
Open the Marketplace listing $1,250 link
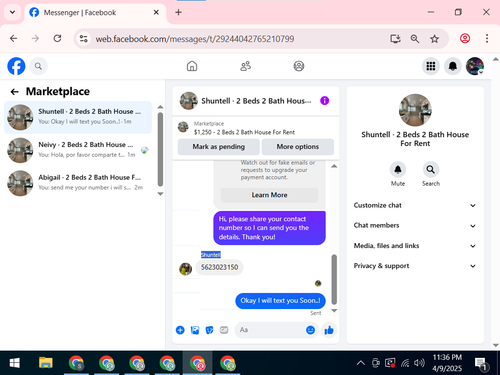(x=244, y=132)
